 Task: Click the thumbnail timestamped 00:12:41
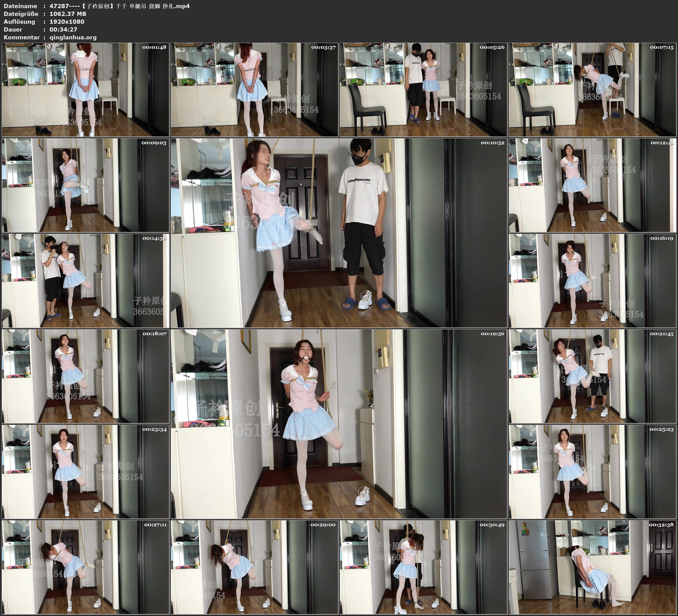tap(592, 185)
